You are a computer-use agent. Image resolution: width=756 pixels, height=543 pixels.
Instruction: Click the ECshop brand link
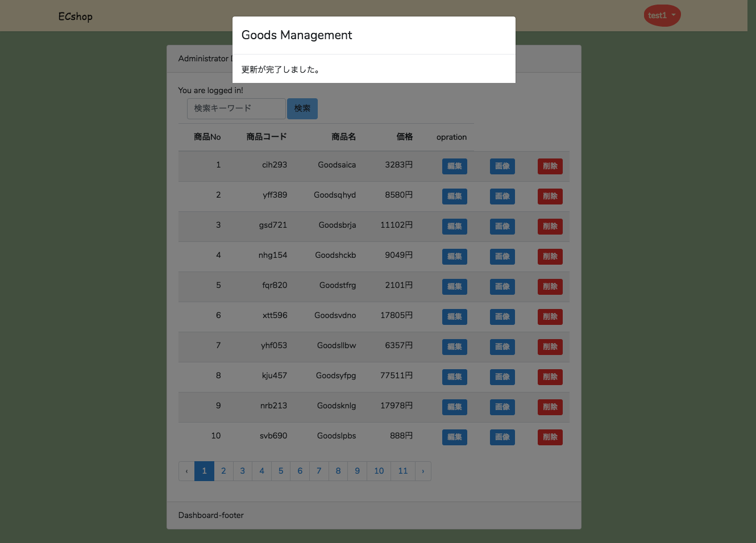pos(75,16)
